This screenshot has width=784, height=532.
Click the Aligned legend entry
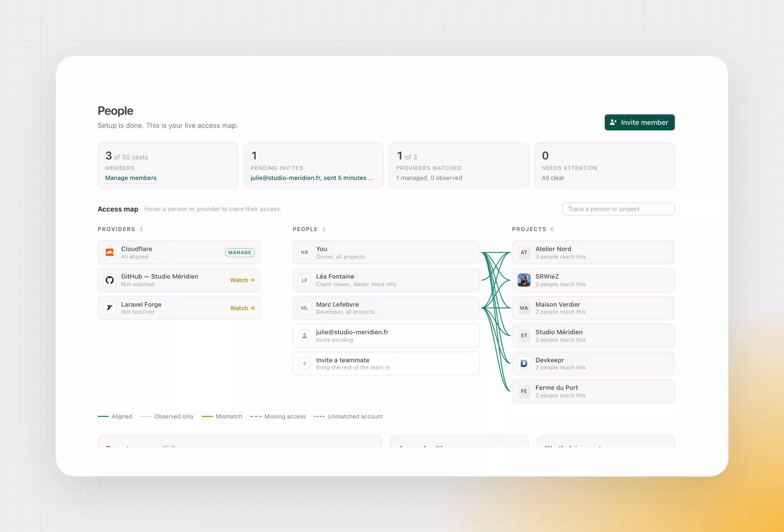[x=115, y=416]
